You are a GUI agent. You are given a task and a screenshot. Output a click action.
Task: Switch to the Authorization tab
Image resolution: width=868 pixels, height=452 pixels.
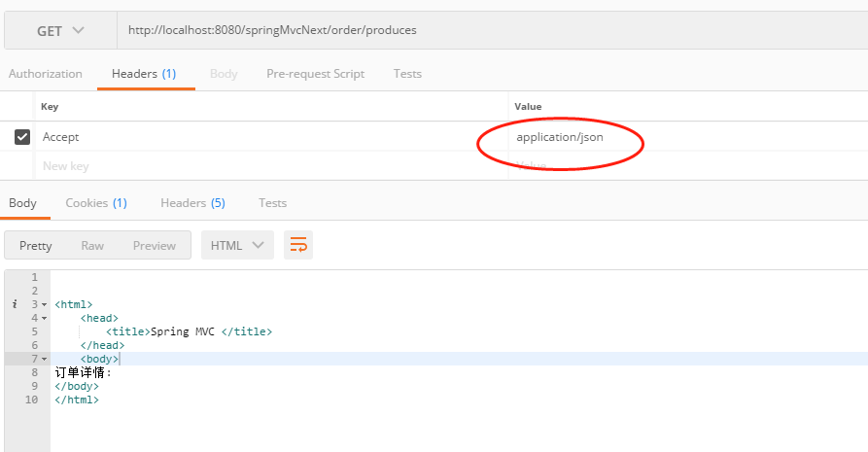46,74
